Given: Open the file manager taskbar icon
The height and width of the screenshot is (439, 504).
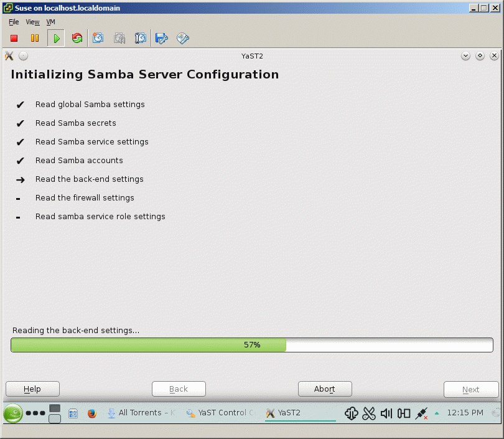Looking at the screenshot, I should pyautogui.click(x=73, y=413).
